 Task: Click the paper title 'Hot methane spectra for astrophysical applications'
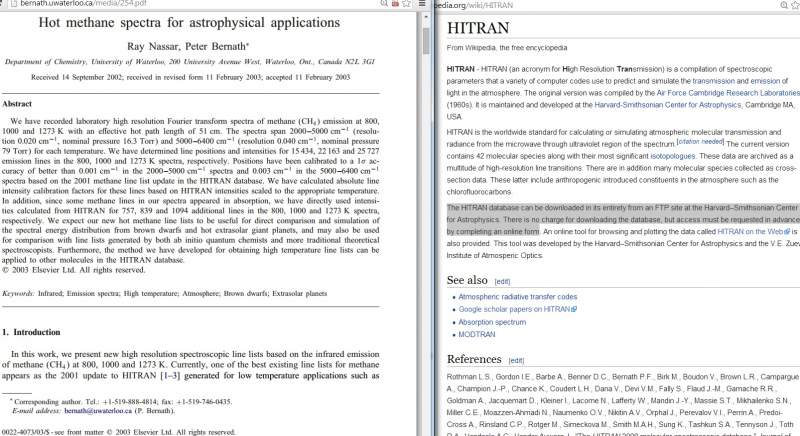click(189, 22)
